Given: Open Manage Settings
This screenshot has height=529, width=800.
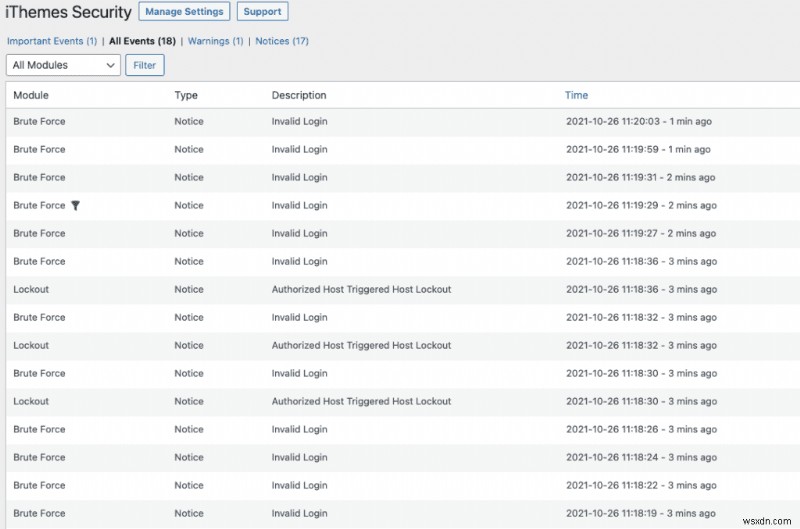Looking at the screenshot, I should [x=184, y=12].
